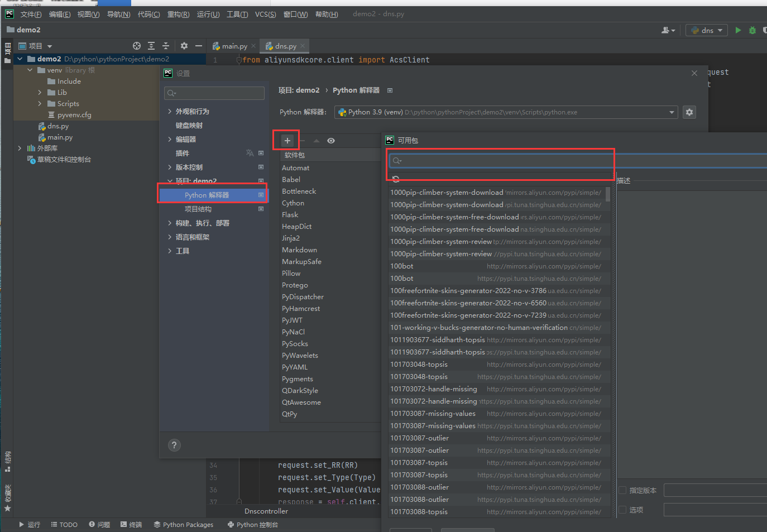The height and width of the screenshot is (532, 767).
Task: Expand the Scripts folder in project tree
Action: coord(40,104)
